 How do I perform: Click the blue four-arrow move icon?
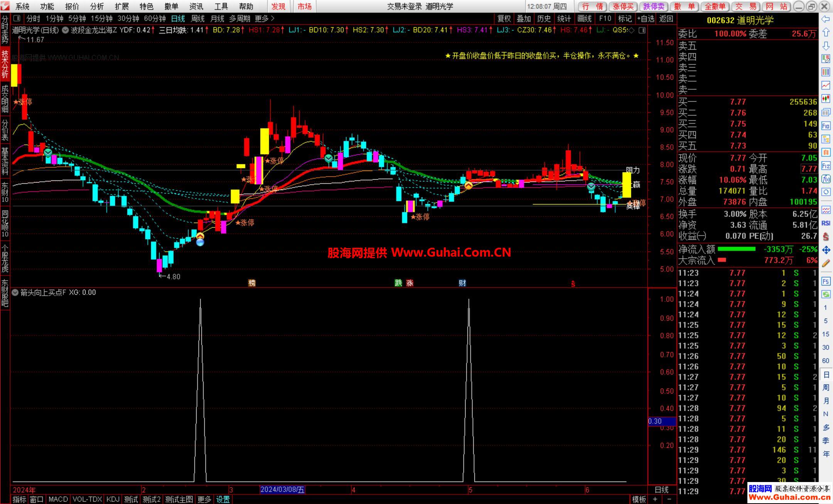(826, 250)
